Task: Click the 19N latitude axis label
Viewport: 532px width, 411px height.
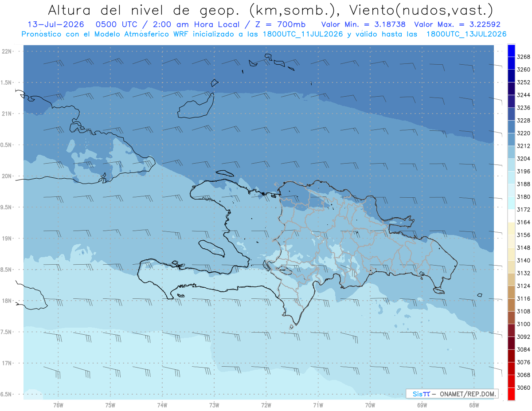Action: 7,238
